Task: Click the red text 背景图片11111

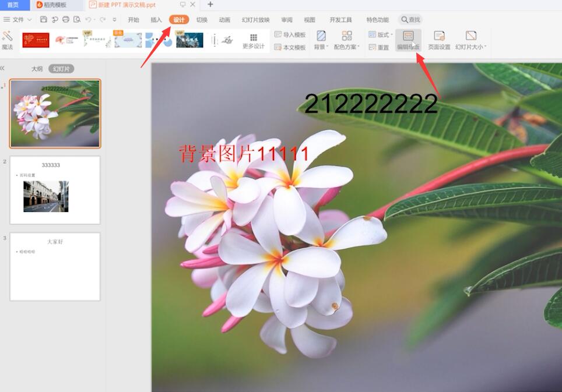Action: pyautogui.click(x=244, y=154)
